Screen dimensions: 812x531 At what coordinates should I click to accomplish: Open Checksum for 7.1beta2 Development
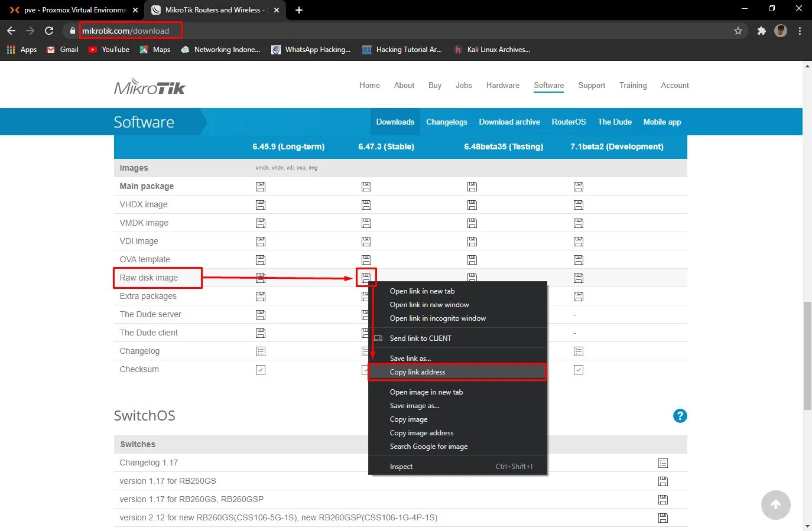click(579, 370)
